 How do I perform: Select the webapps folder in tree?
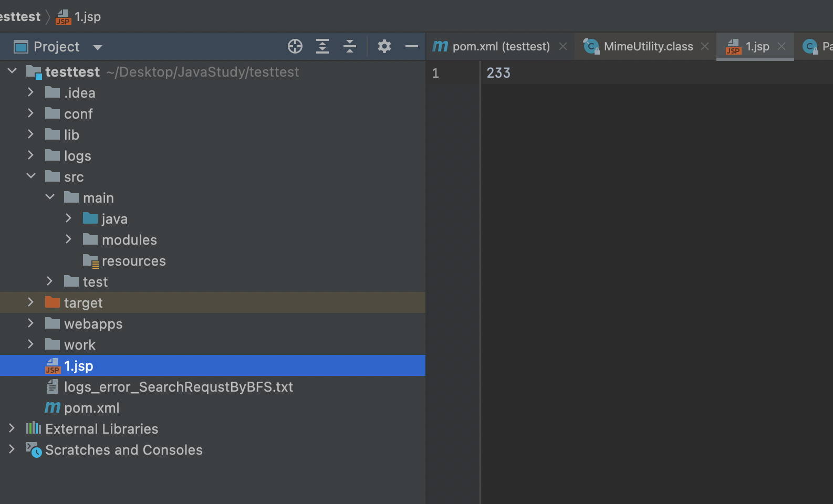tap(93, 324)
